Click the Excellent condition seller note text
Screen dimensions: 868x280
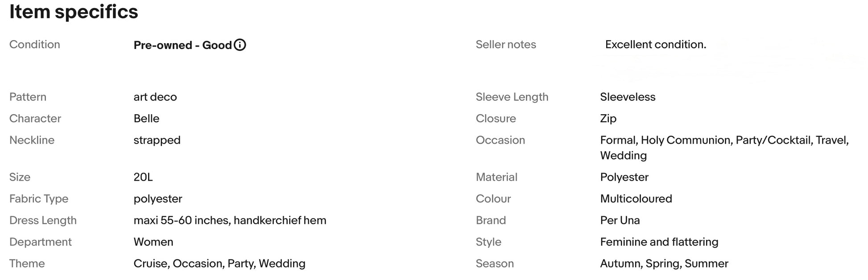click(x=656, y=45)
